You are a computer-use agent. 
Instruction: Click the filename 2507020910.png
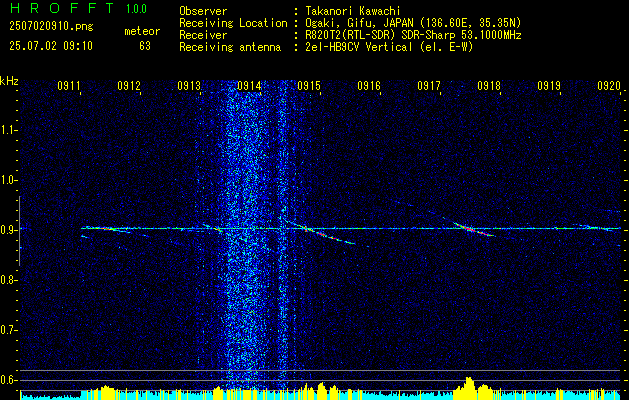coord(51,27)
